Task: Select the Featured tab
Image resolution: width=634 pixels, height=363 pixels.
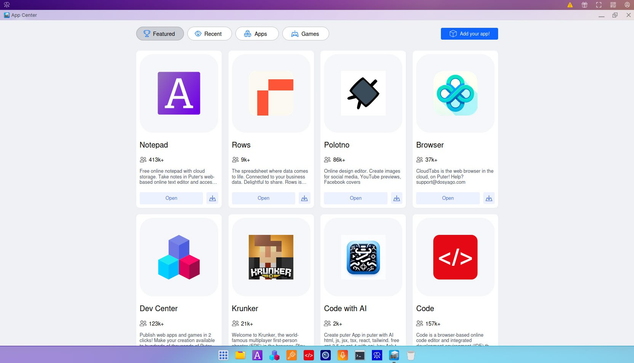Action: coord(160,34)
